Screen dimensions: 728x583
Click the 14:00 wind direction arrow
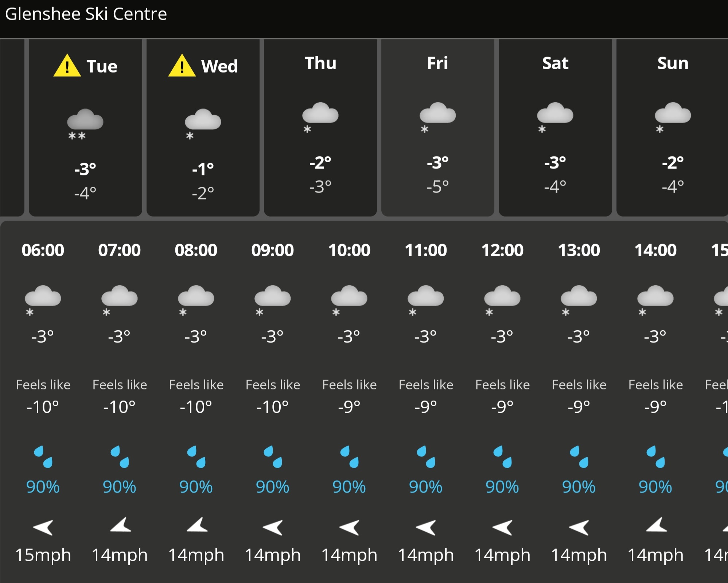[x=656, y=525]
